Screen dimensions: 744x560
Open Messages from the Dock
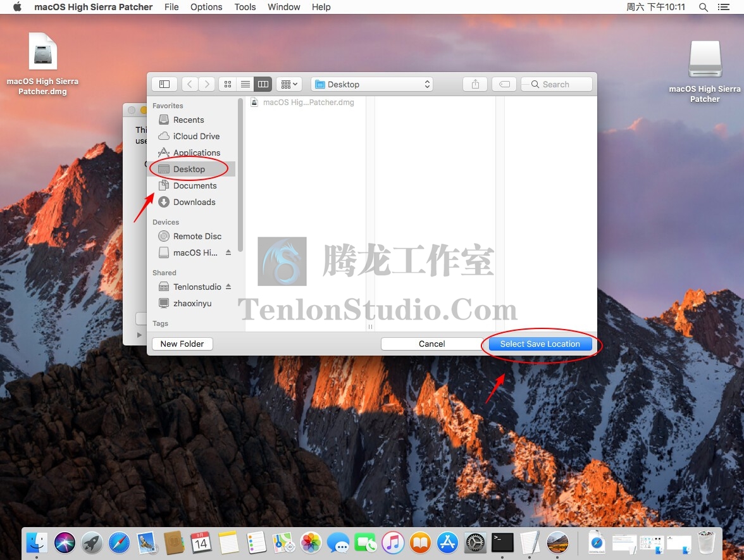click(338, 542)
